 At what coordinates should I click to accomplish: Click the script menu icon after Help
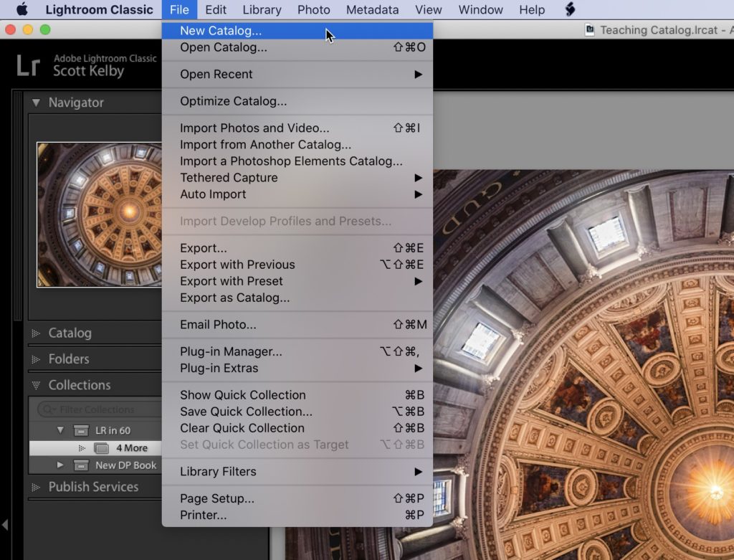pos(571,10)
